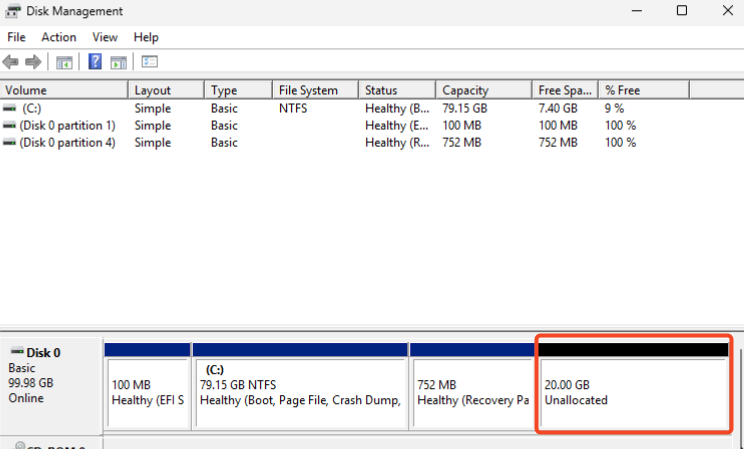
Task: Toggle the Show/Hide Action Pane icon
Action: pos(118,62)
